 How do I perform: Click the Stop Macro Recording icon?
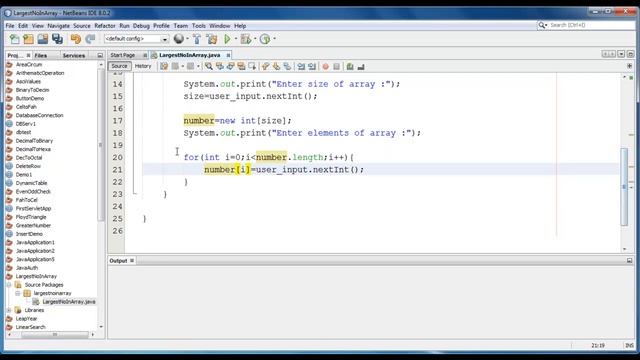point(336,66)
